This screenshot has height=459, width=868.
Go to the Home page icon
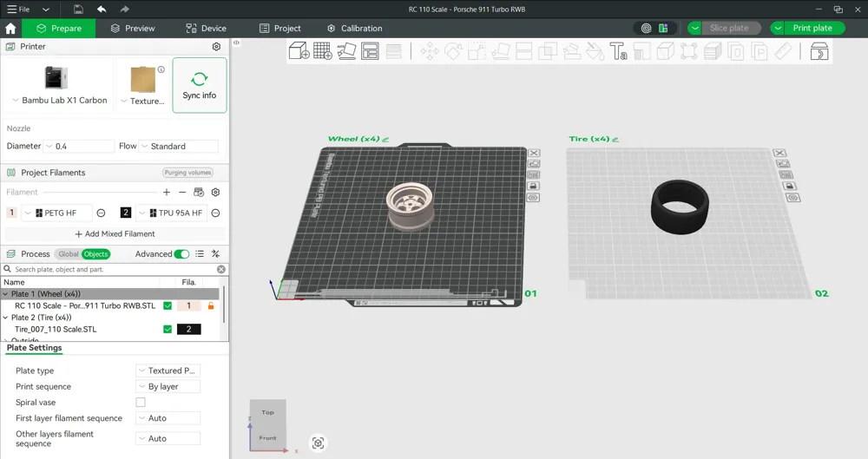[x=10, y=29]
